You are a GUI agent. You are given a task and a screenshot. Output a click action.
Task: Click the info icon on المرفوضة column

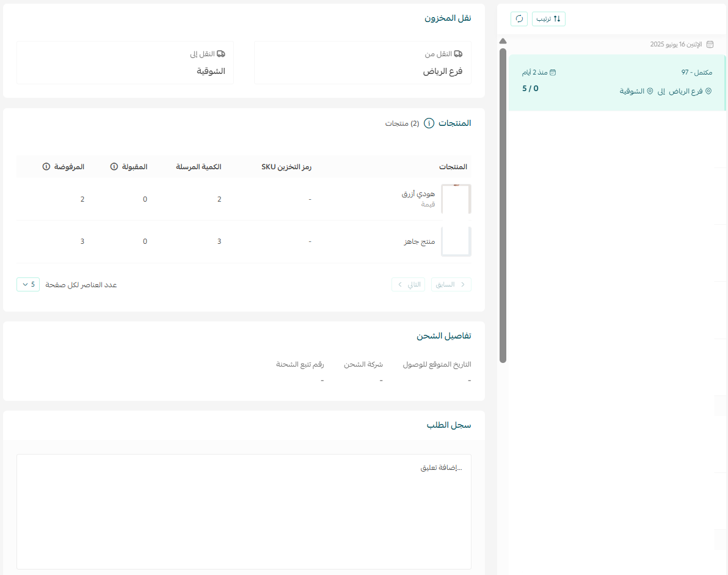point(46,167)
